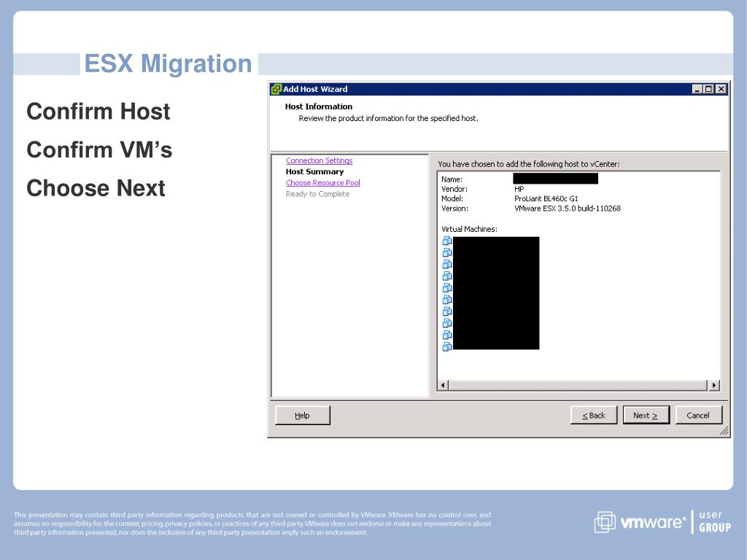747x560 pixels.
Task: Click the Host Information heading
Action: [319, 106]
